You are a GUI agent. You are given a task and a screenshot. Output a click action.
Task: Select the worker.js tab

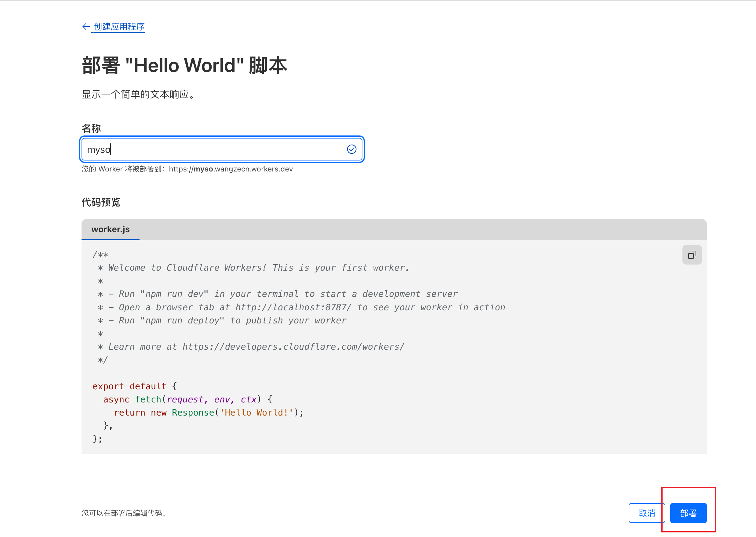(x=111, y=229)
